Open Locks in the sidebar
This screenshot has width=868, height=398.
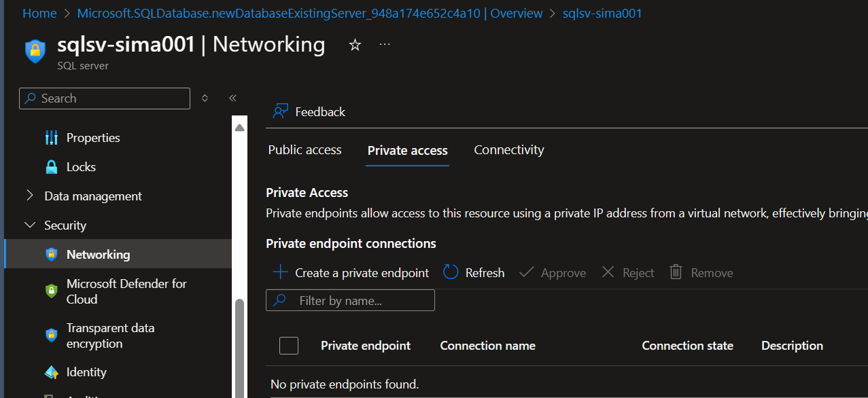[x=81, y=167]
